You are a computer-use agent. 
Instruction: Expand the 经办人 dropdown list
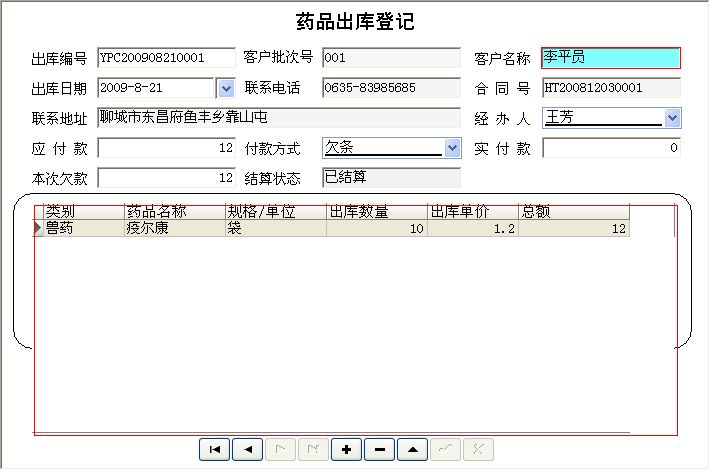[x=672, y=118]
